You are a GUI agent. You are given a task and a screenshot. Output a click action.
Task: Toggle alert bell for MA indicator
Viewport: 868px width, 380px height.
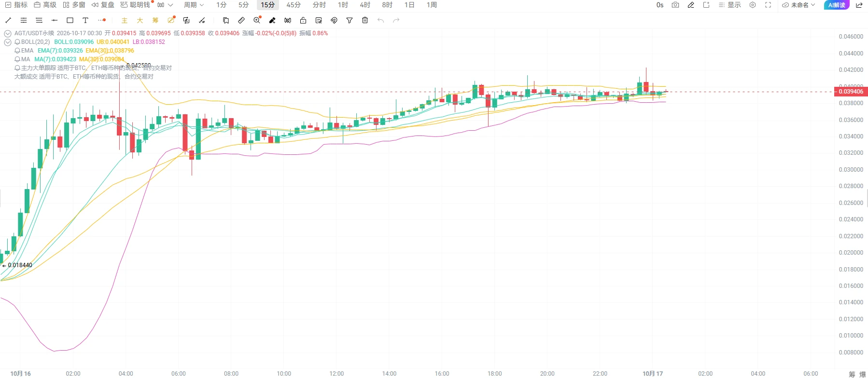17,59
